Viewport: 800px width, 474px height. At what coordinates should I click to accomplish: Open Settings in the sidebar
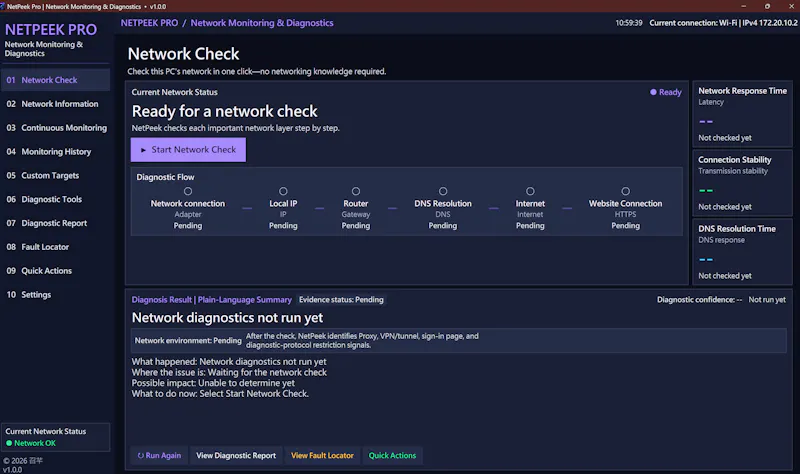click(56, 294)
